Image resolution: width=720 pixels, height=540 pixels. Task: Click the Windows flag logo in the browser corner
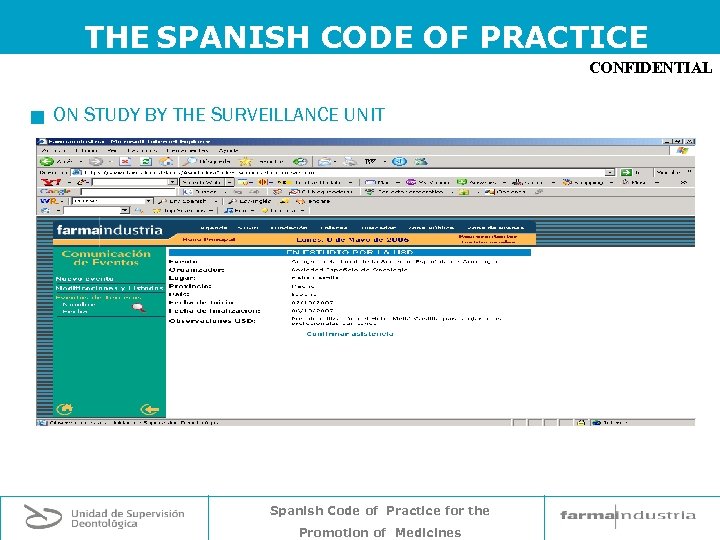click(x=682, y=151)
